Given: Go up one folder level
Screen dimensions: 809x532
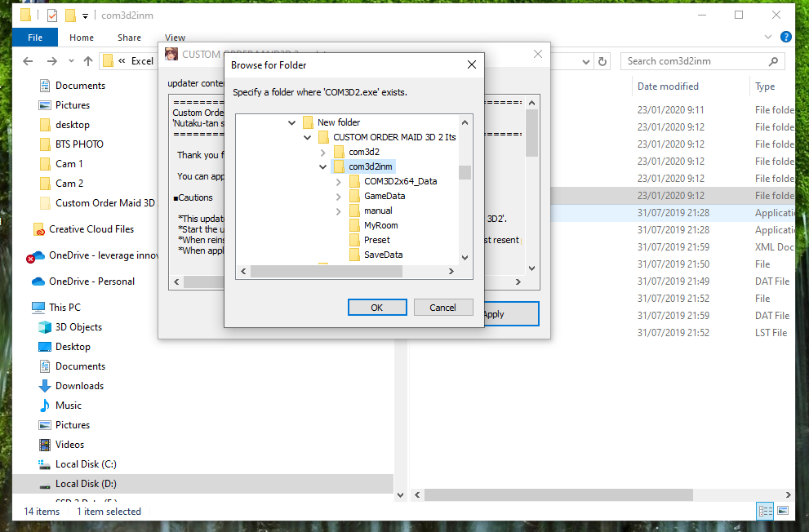Looking at the screenshot, I should (88, 61).
